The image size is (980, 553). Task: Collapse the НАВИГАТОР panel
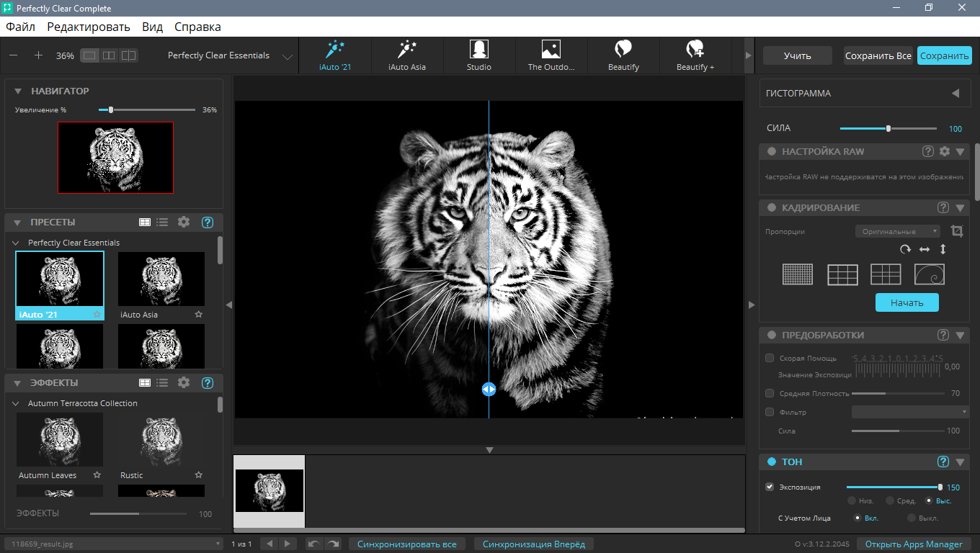tap(18, 91)
